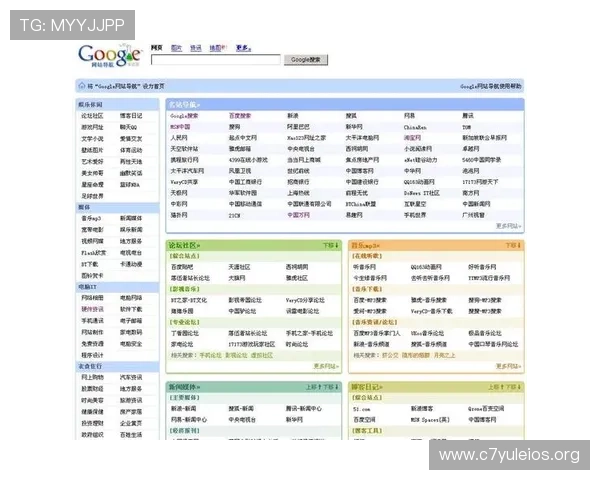The width and height of the screenshot is (600, 480).
Task: Open the 当当网上商城 link
Action: pyautogui.click(x=304, y=160)
